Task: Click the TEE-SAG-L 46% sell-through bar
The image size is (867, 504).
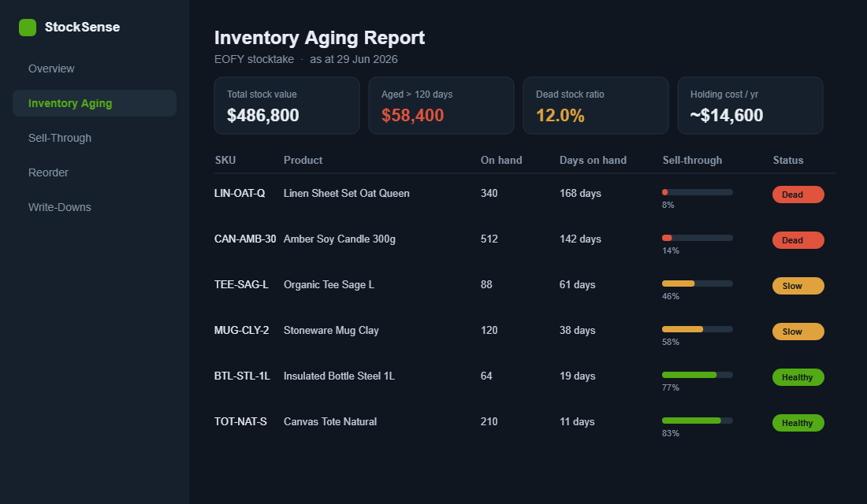Action: coord(698,283)
